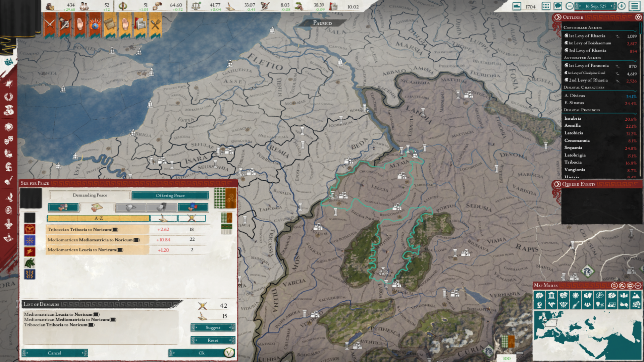
Task: Click the Reset button
Action: coord(213,340)
